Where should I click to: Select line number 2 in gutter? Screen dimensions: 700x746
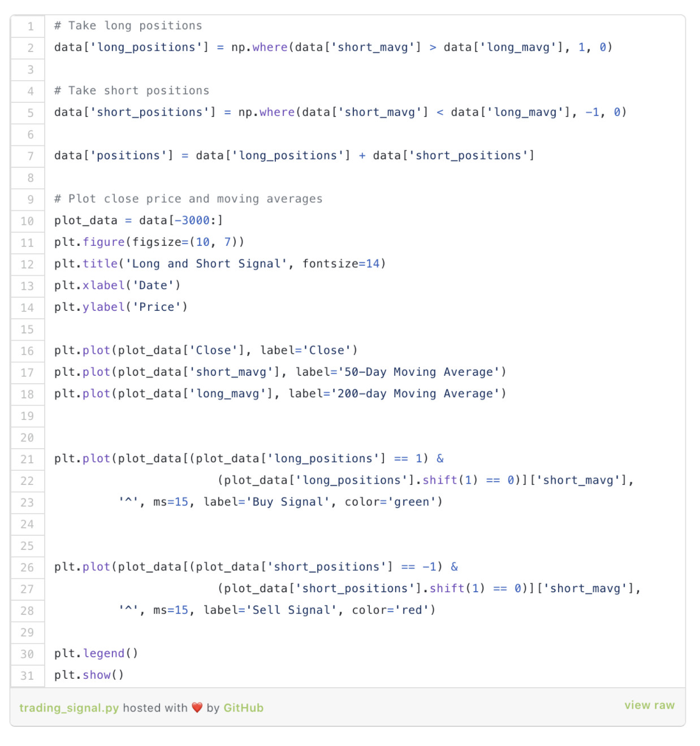coord(31,48)
